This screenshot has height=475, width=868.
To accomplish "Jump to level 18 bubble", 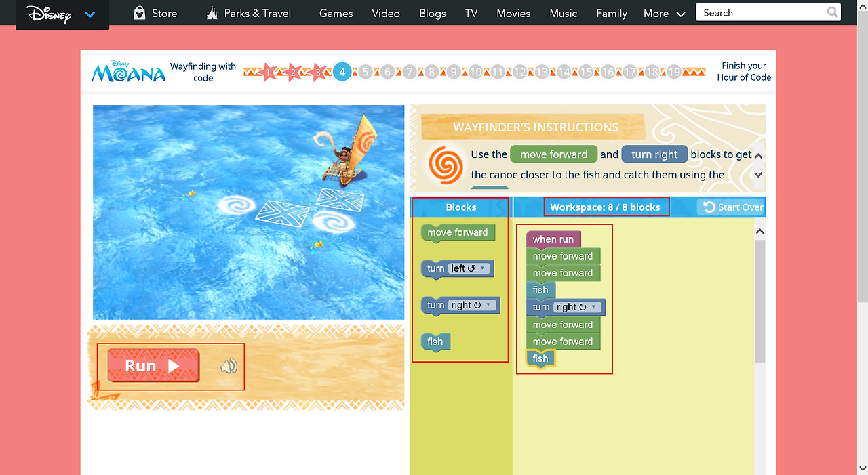I will 652,72.
